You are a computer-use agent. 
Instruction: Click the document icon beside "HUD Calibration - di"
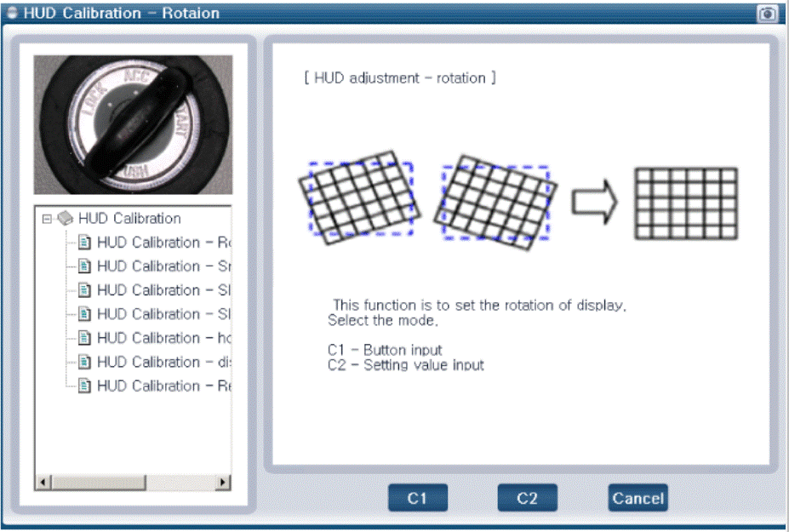85,362
